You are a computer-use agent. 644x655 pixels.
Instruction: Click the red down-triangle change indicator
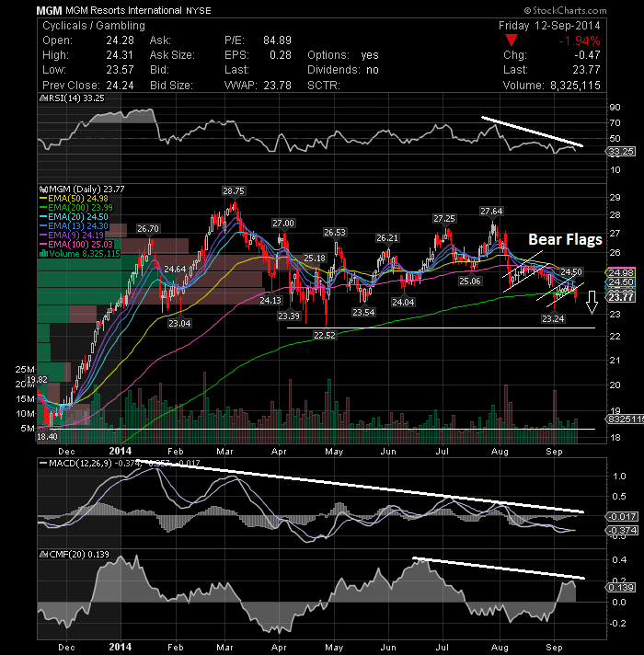[x=512, y=40]
